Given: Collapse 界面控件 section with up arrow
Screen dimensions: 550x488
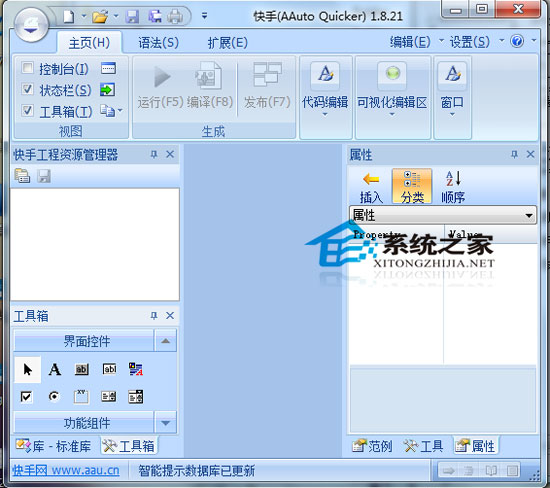Looking at the screenshot, I should (x=166, y=340).
